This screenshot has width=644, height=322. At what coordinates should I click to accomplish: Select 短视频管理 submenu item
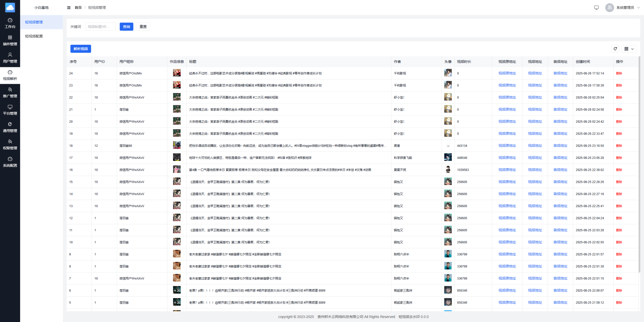(x=34, y=22)
